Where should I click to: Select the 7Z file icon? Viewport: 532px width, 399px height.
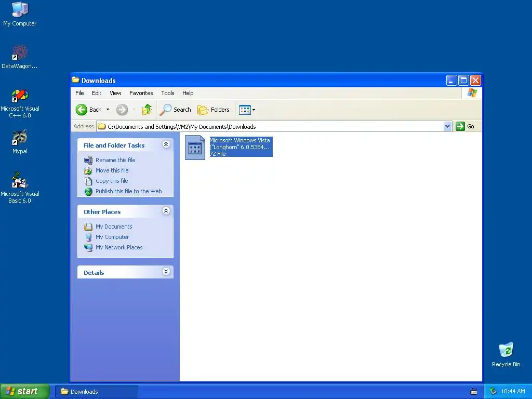195,147
